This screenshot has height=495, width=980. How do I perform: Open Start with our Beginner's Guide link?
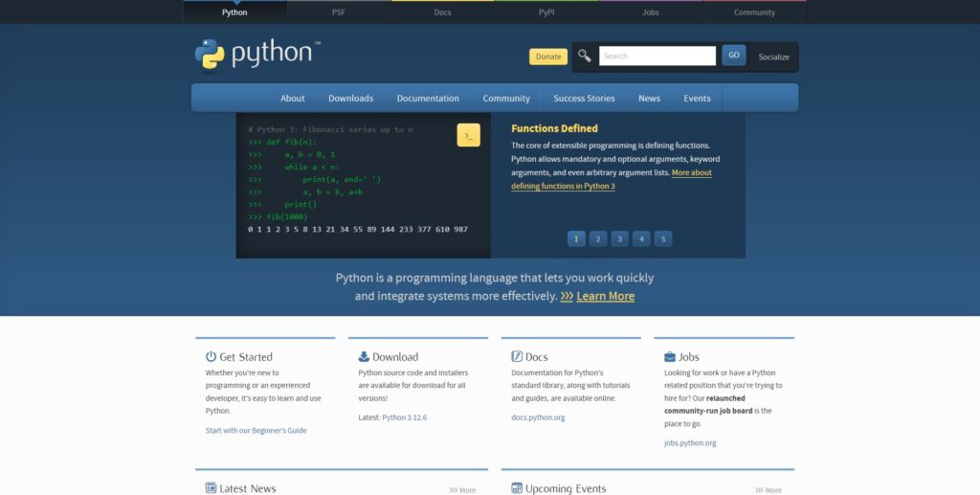pos(256,430)
